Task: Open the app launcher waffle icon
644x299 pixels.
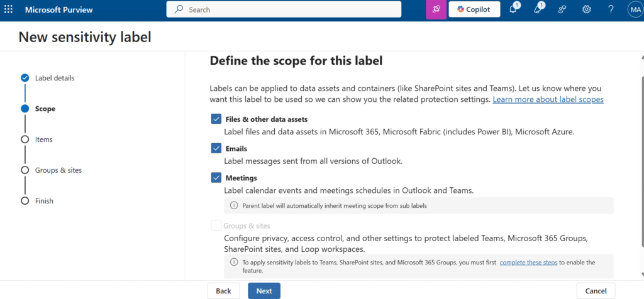Action: tap(9, 9)
